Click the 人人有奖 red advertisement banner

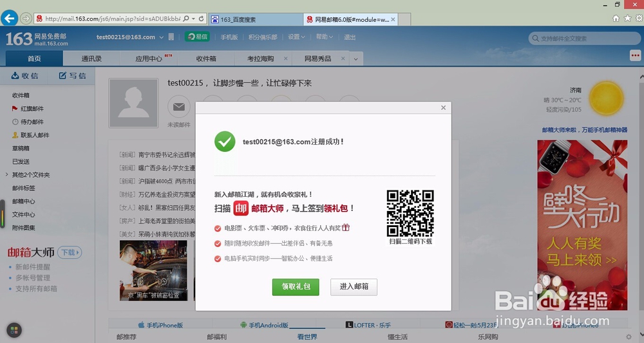[x=582, y=225]
